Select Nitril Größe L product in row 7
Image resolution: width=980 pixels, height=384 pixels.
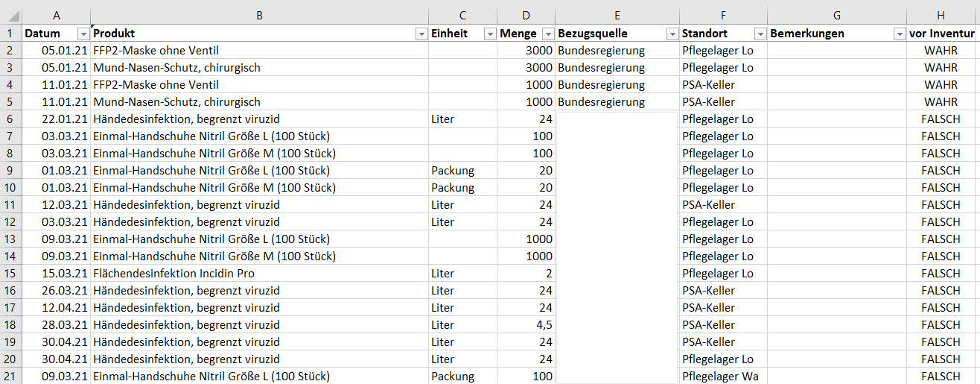pos(260,136)
